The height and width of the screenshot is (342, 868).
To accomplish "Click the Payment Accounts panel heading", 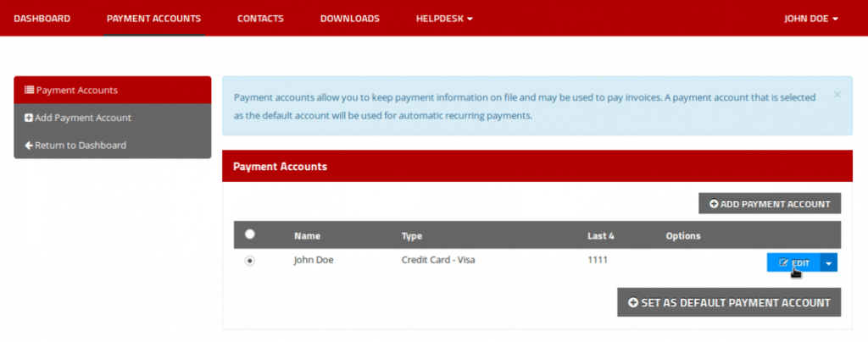I will coord(280,166).
